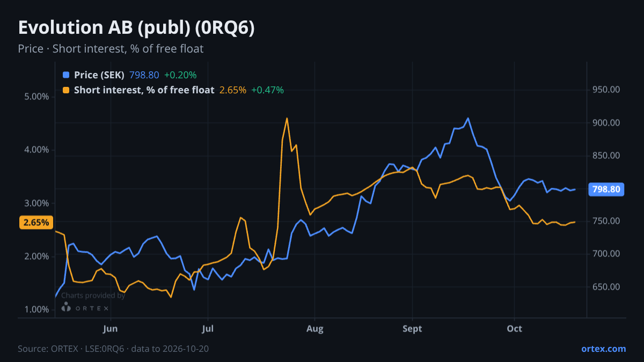Viewport: 644px width, 362px height.
Task: Click the blue 798.80 price axis tag
Action: point(606,189)
